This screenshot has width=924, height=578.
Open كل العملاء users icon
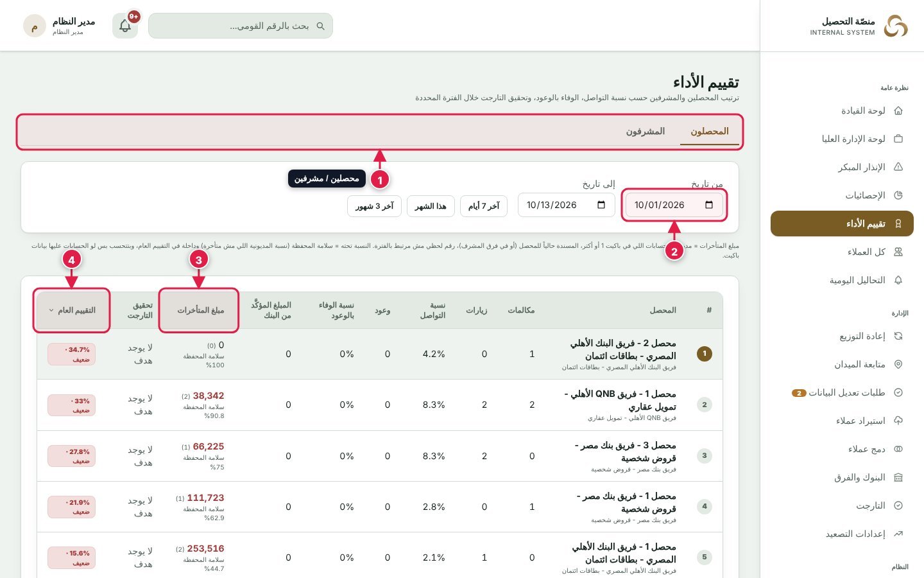point(898,252)
